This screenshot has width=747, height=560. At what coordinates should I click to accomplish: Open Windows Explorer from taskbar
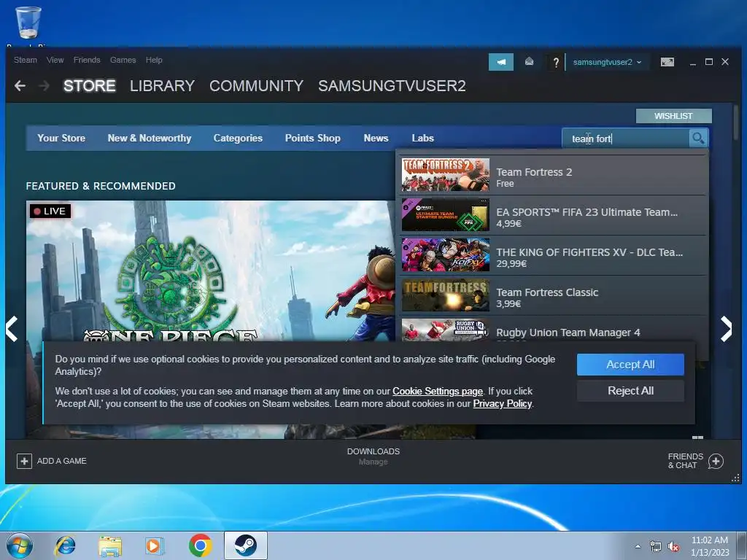(x=110, y=545)
